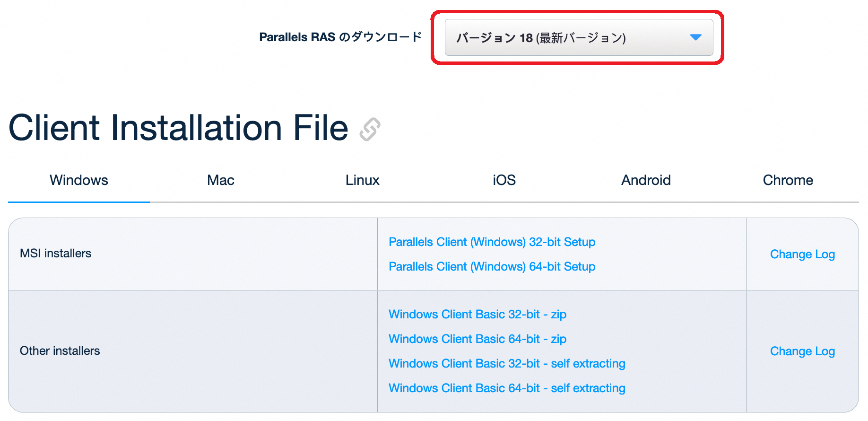The height and width of the screenshot is (421, 868).
Task: Open Change Log for MSI installers
Action: tap(802, 254)
